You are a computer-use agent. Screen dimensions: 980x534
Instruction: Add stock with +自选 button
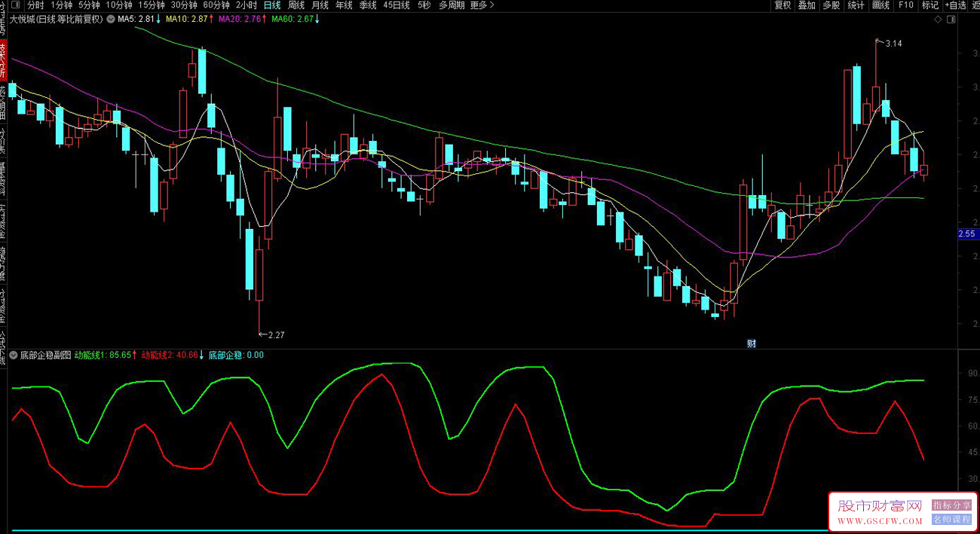[x=954, y=5]
